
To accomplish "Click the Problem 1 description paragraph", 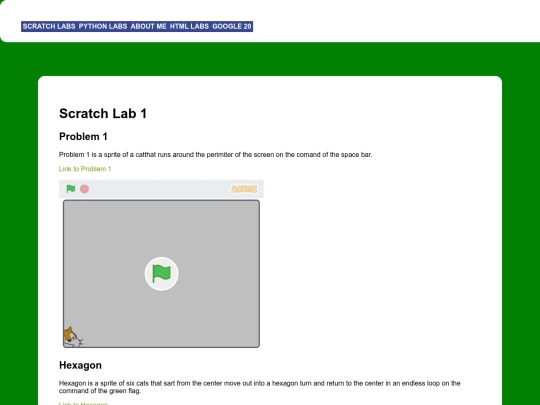I will click(216, 155).
